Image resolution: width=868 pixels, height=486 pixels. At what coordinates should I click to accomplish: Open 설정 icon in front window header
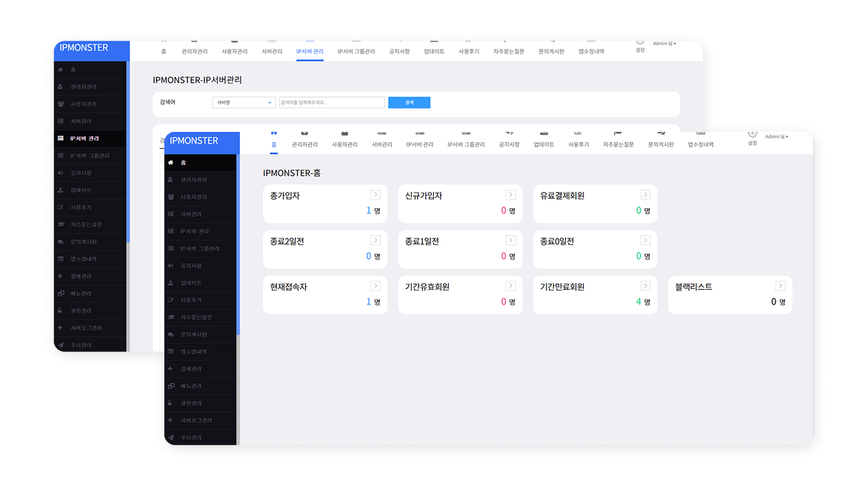[752, 139]
